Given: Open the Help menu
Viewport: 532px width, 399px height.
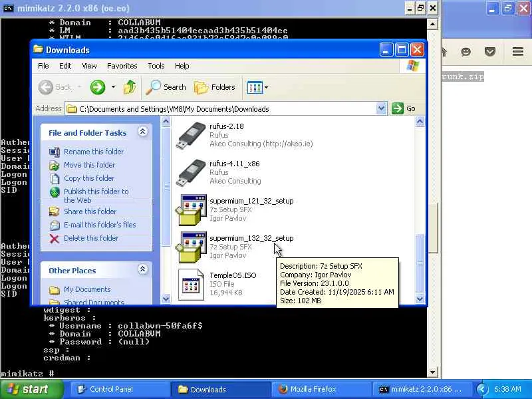Looking at the screenshot, I should (182, 66).
